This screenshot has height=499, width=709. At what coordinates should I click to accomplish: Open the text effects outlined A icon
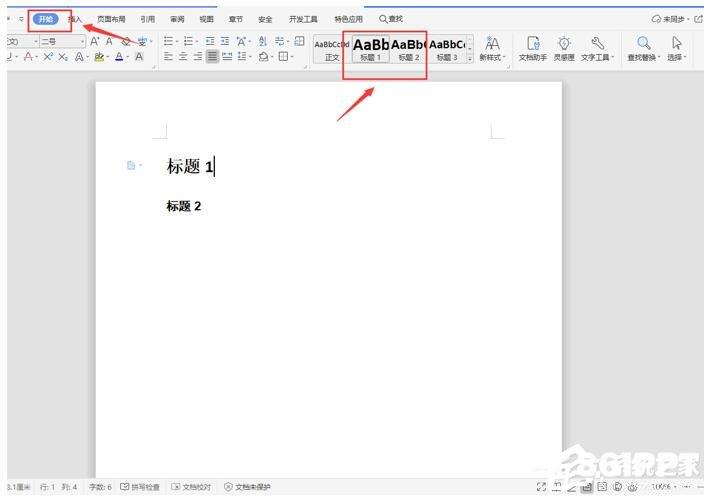(x=80, y=57)
